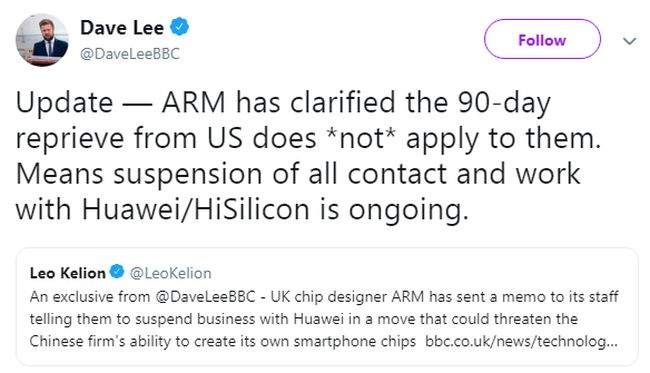Screen dimensions: 650x373
Task: Click Dave Lee's blue verified badge
Action: 179,27
